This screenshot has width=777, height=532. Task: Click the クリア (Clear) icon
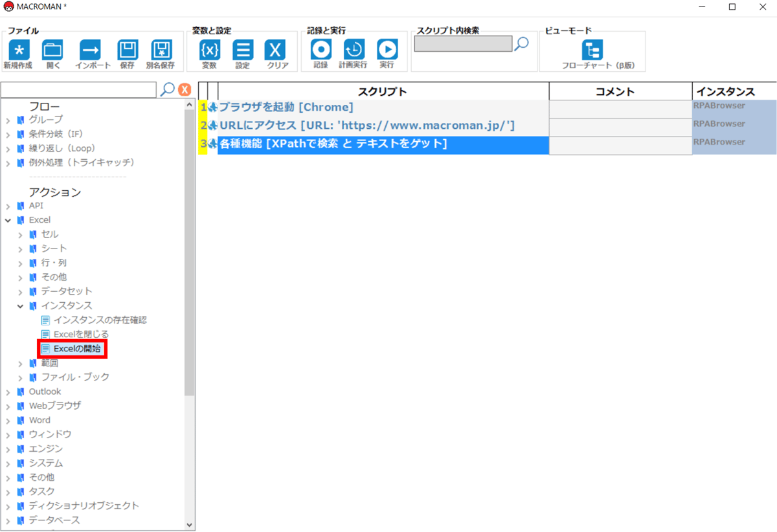coord(276,50)
